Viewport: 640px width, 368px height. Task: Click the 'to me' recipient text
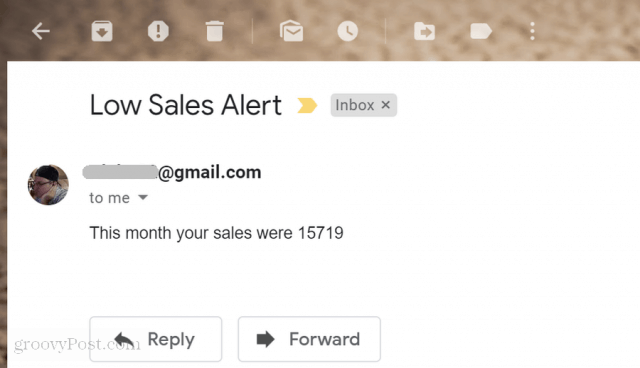[109, 198]
